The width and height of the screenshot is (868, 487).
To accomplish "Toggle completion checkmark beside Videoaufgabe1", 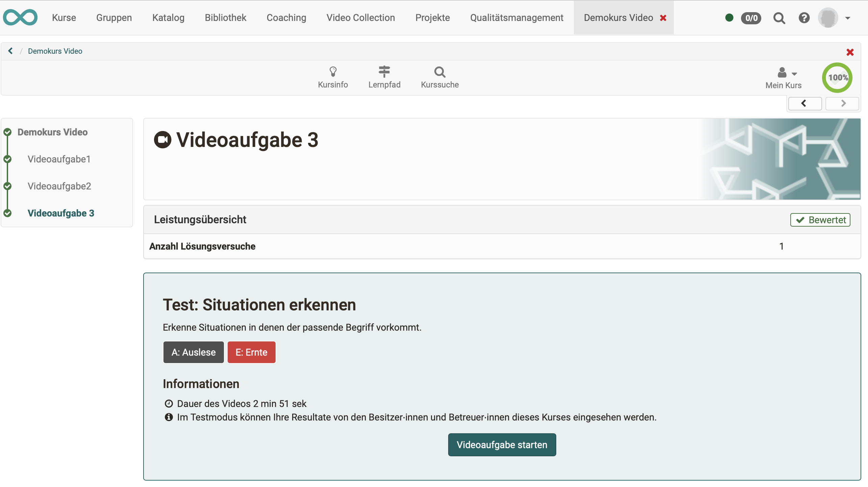I will coord(7,159).
